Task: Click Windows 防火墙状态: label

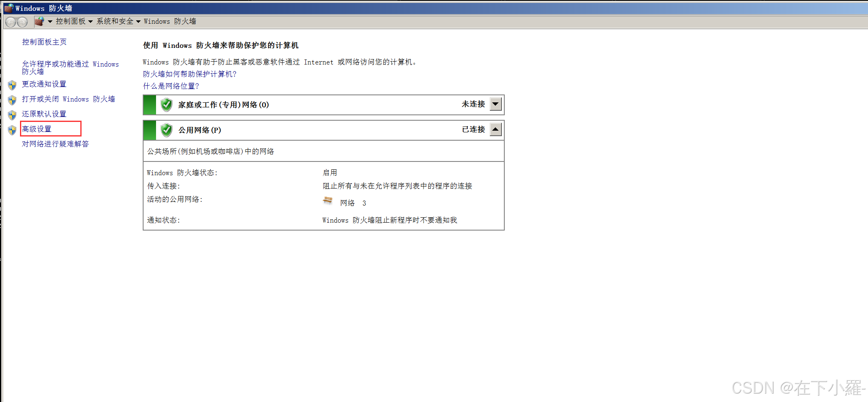Action: [x=182, y=173]
